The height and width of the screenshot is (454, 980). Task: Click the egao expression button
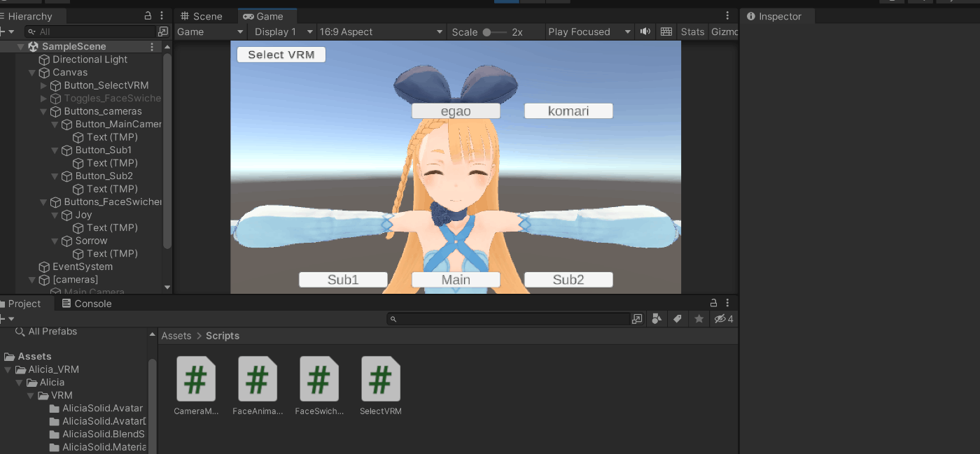point(455,110)
